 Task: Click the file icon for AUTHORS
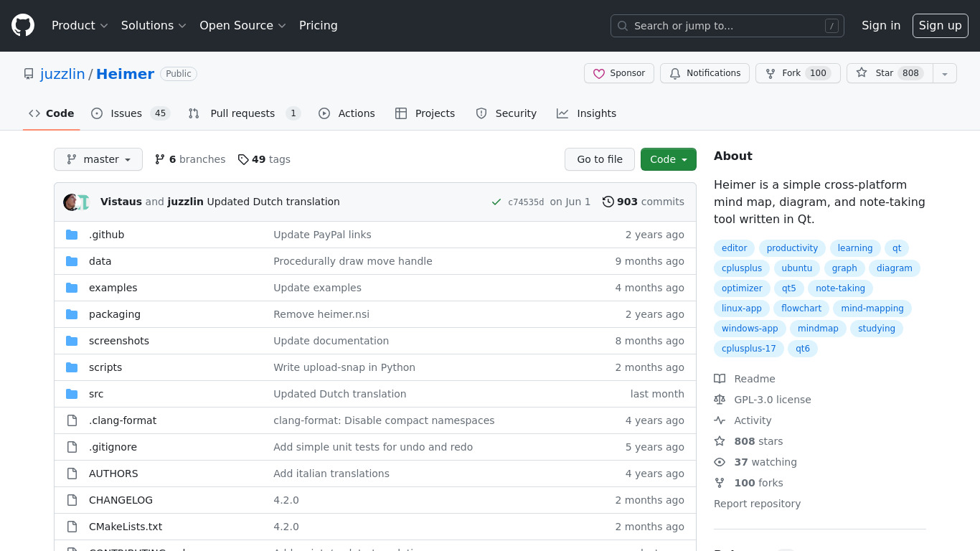click(x=72, y=474)
